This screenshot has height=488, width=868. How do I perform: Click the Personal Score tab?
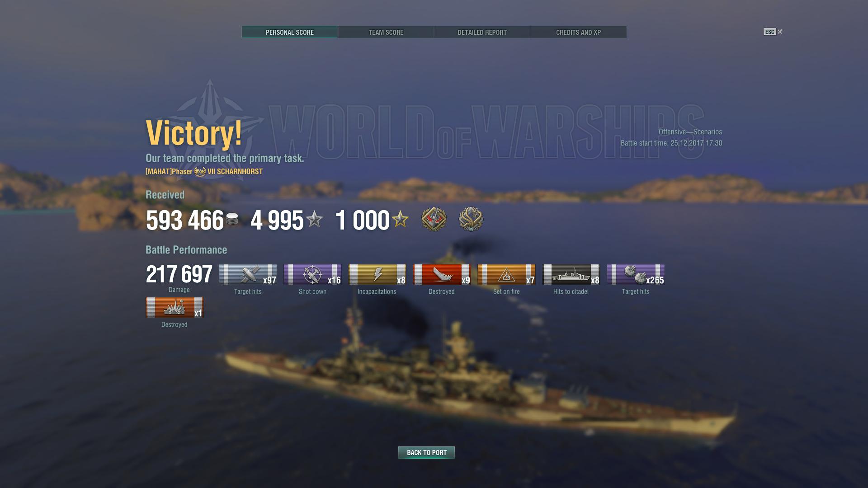click(289, 33)
